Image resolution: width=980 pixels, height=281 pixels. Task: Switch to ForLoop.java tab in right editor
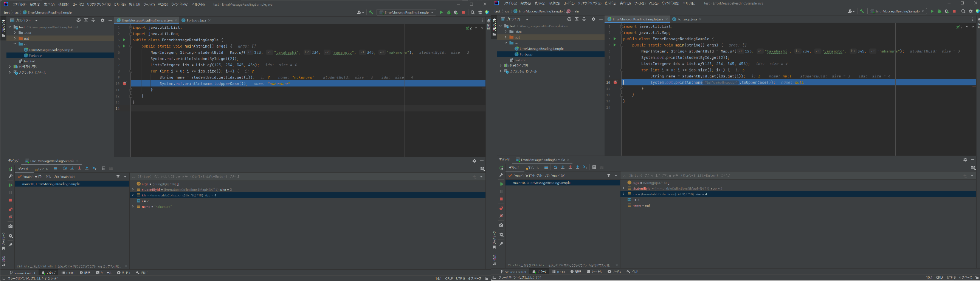coord(687,19)
